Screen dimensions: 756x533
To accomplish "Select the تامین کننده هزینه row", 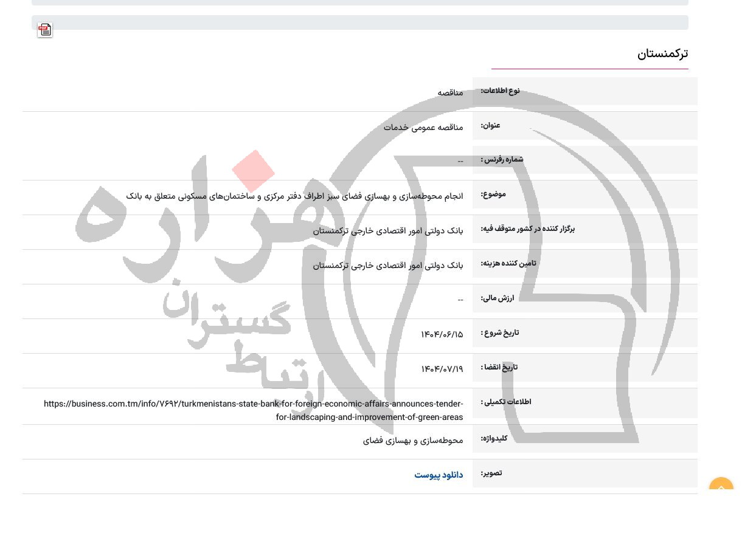I will 508,264.
